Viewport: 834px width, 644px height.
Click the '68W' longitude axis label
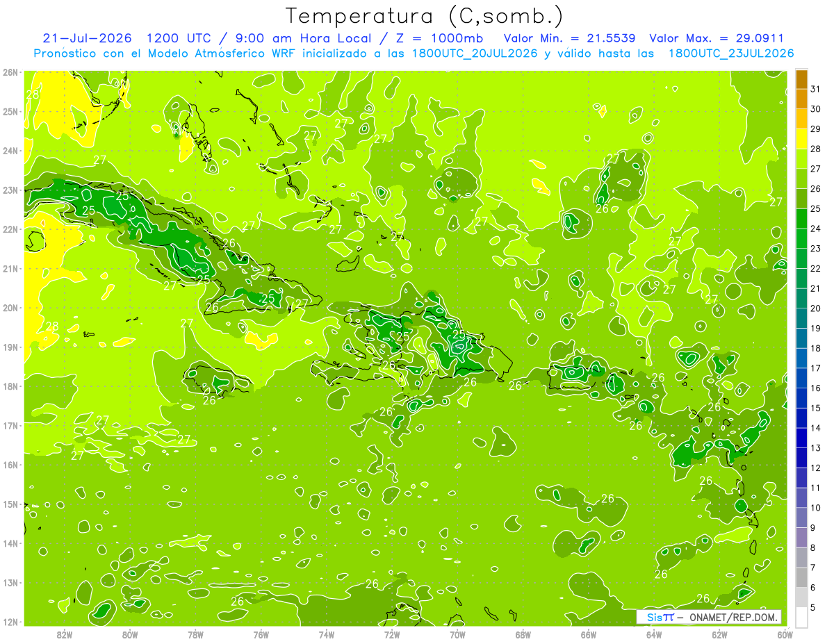[x=523, y=634]
